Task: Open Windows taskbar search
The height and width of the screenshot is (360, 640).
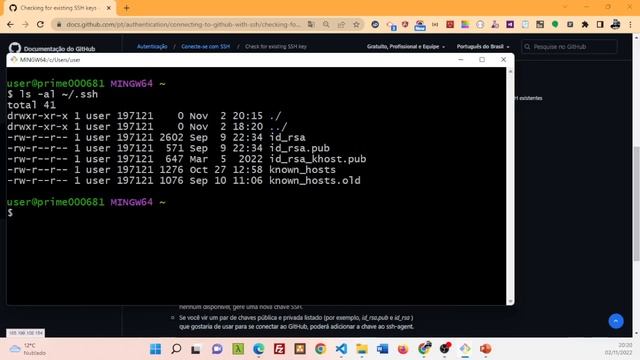Action: [x=176, y=349]
